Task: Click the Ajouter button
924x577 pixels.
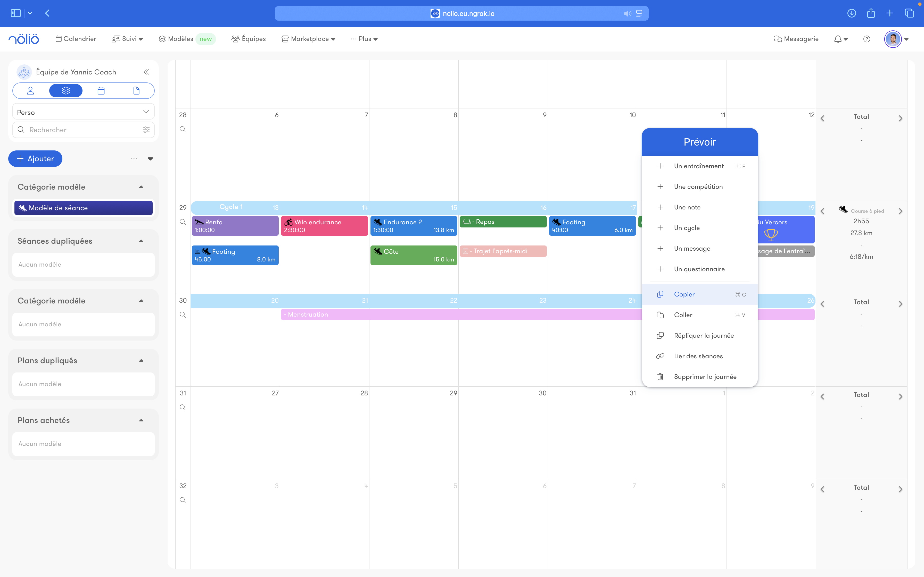Action: [35, 159]
